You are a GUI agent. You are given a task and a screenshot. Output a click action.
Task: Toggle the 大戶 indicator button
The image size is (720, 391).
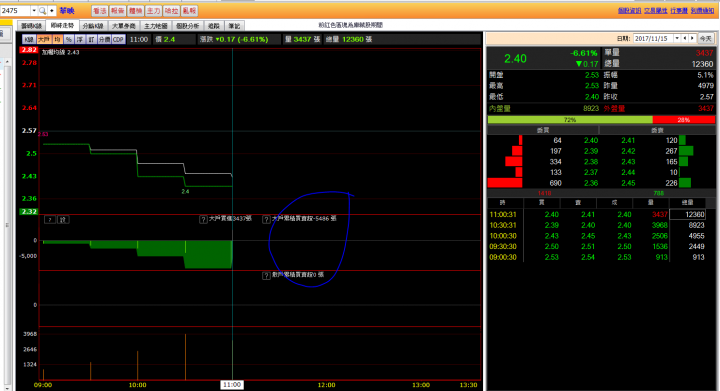tap(44, 39)
